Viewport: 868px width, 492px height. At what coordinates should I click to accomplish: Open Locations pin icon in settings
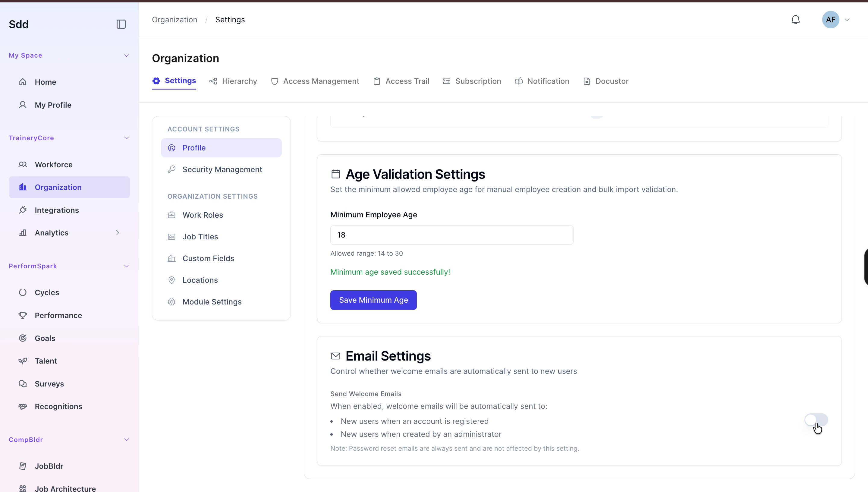pyautogui.click(x=171, y=280)
